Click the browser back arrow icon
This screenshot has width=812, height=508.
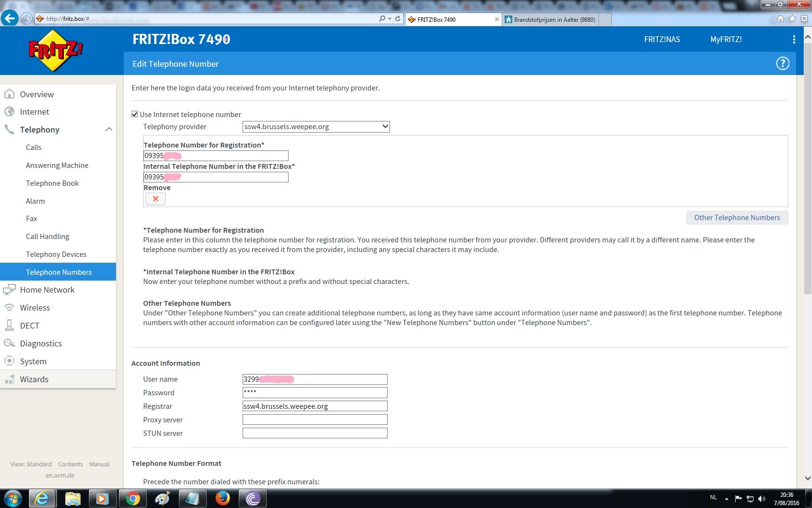(x=9, y=19)
